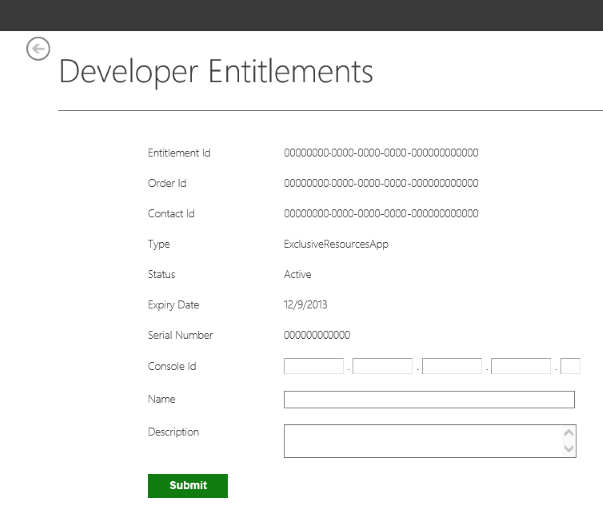Focus the first Console Id box

pyautogui.click(x=314, y=366)
